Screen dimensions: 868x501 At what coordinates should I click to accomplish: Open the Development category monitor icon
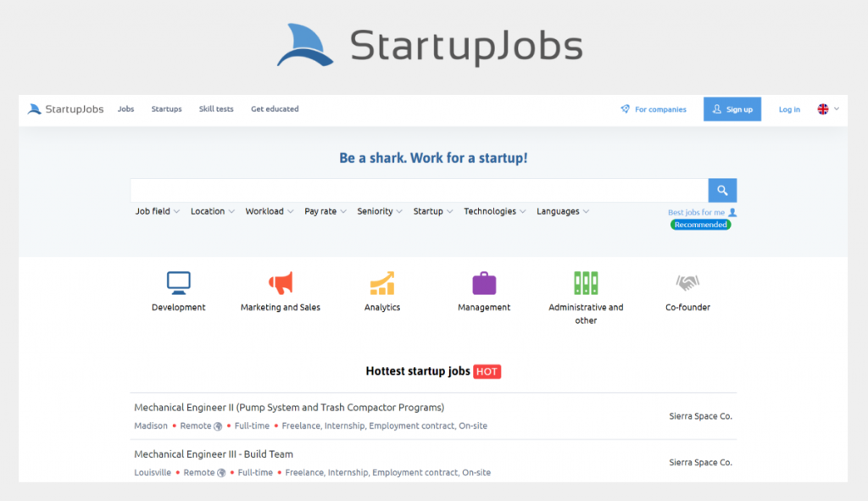(x=178, y=283)
